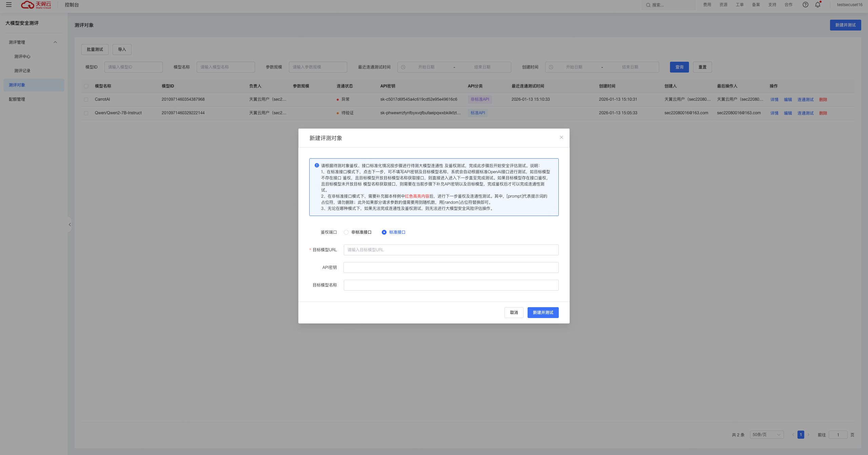The height and width of the screenshot is (455, 868).
Task: Close the 新建评测对象 dialog
Action: [x=561, y=137]
